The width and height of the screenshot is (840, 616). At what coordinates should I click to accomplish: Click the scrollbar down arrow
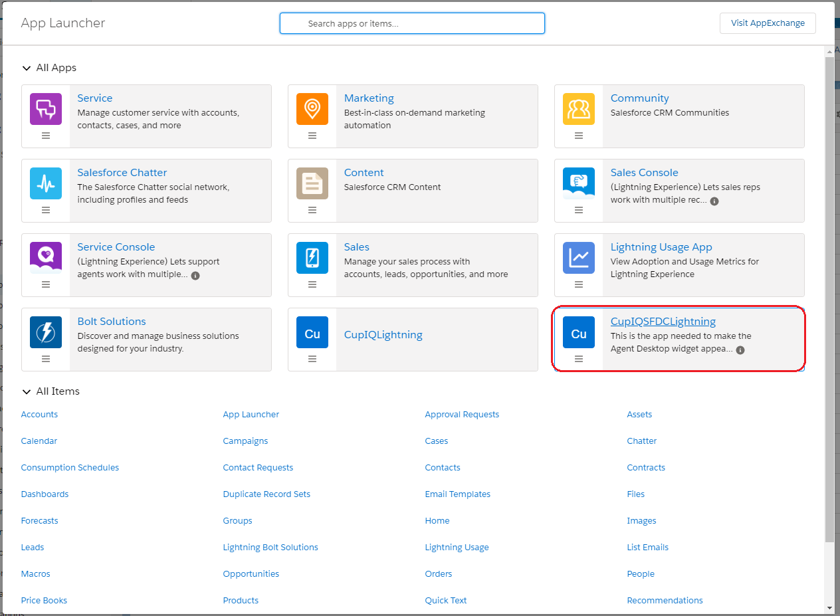[x=829, y=608]
